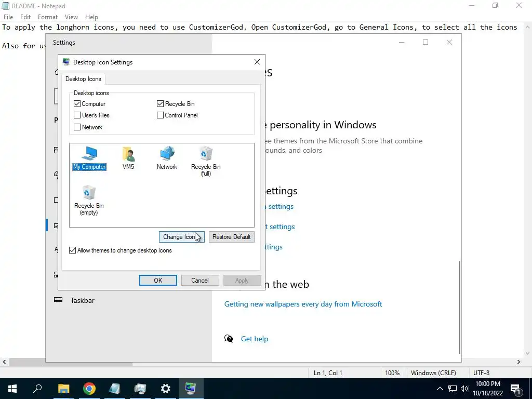The width and height of the screenshot is (532, 399).
Task: Click the greyed-out Apply button
Action: coord(242,280)
